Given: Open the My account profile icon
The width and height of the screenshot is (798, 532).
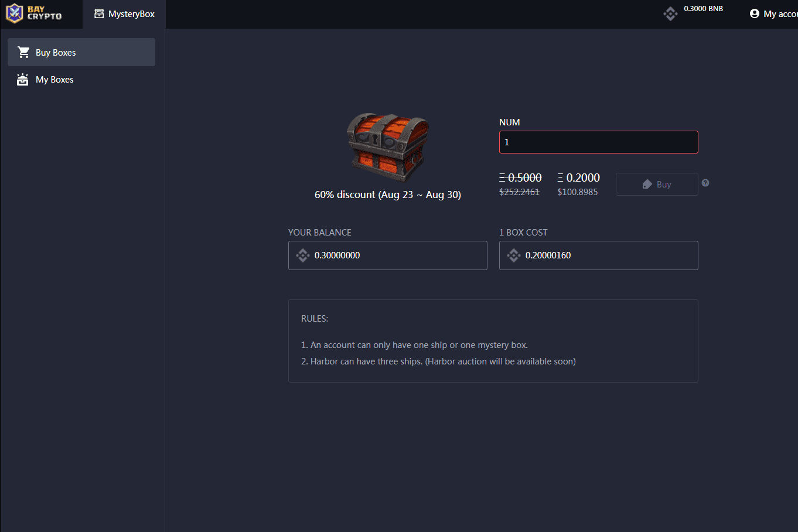Looking at the screenshot, I should tap(753, 13).
